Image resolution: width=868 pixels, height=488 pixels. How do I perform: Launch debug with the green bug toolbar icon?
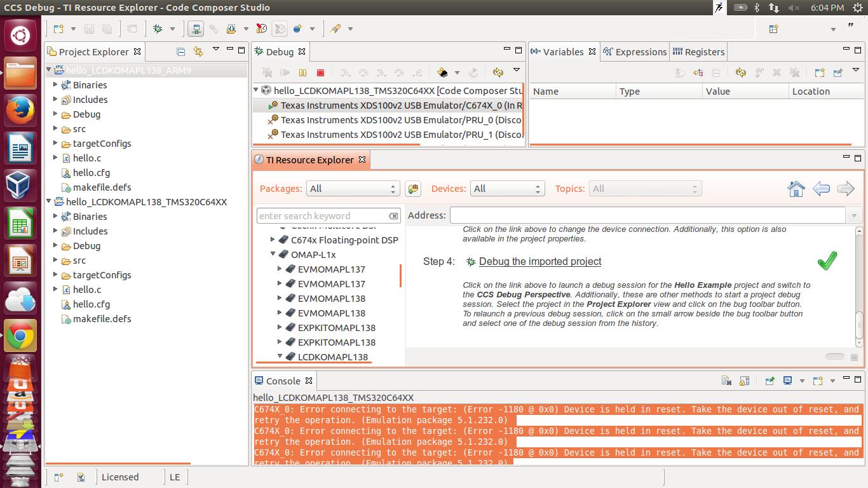click(x=158, y=29)
